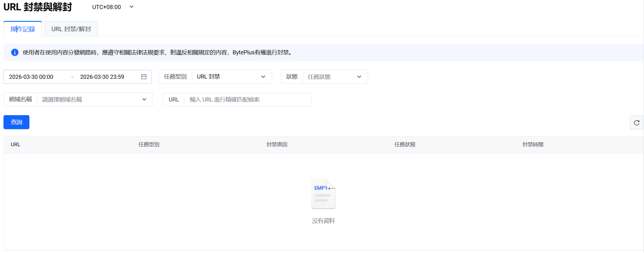The image size is (644, 253).
Task: Click the end date 2026-03-30 23:59 field
Action: (x=102, y=77)
